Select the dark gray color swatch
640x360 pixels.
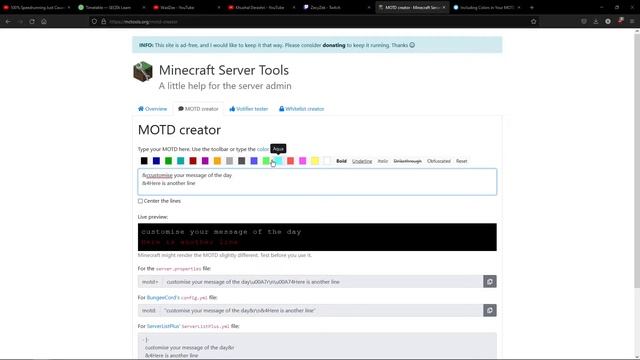tap(242, 161)
